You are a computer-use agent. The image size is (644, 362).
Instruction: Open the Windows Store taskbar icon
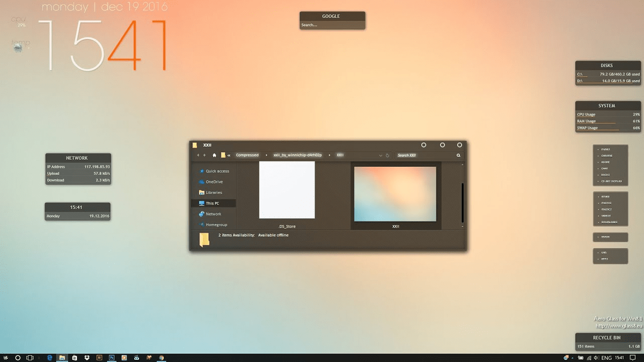point(75,357)
